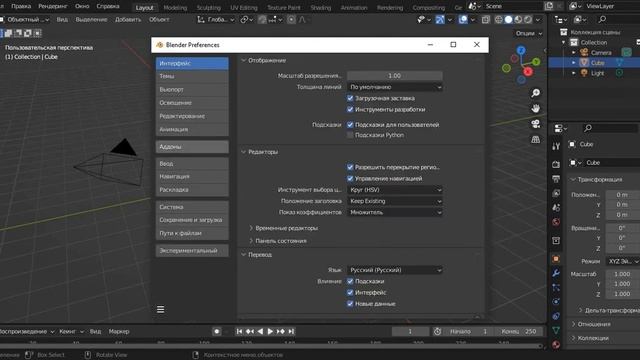Toggle the Инструменты разработки checkbox

point(350,109)
